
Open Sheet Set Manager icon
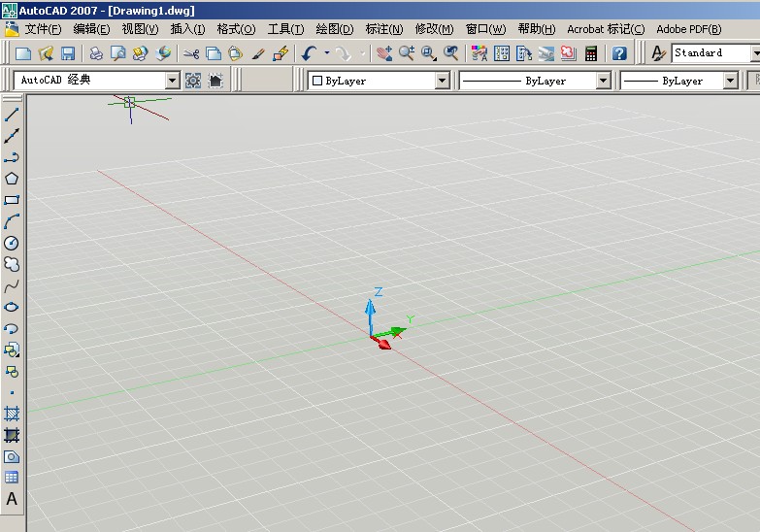click(546, 53)
